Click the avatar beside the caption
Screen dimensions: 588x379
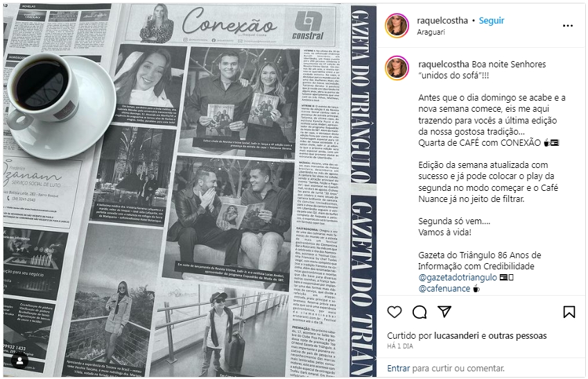click(x=397, y=68)
